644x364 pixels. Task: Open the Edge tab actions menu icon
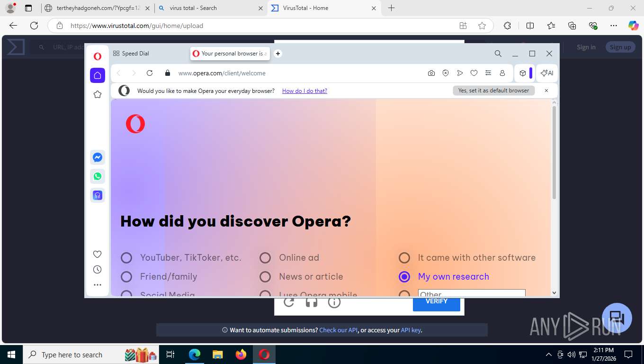(28, 8)
